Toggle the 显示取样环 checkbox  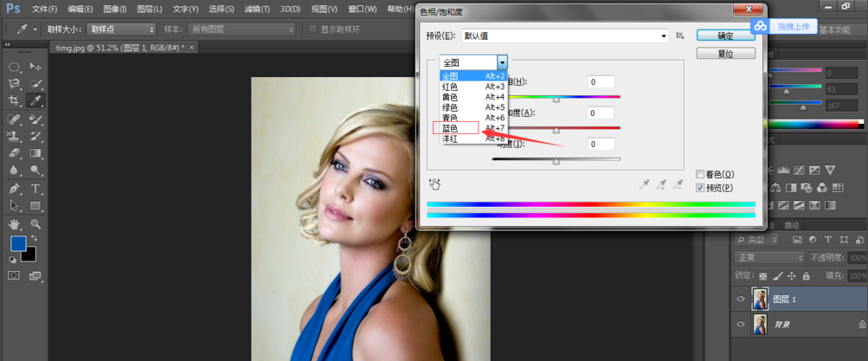(313, 29)
